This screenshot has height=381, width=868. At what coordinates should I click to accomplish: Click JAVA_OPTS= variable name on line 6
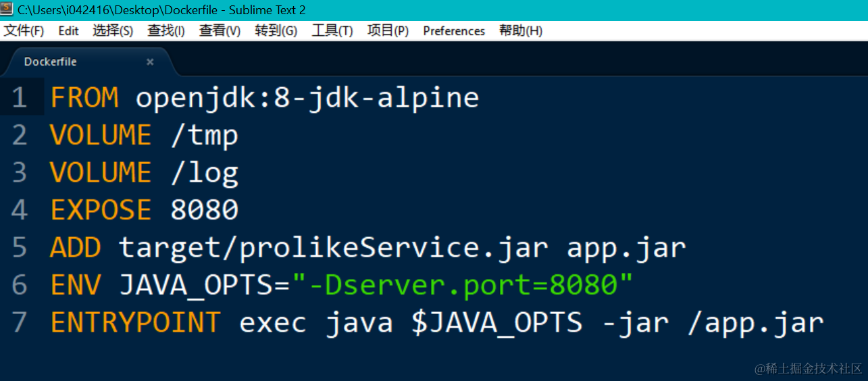205,286
